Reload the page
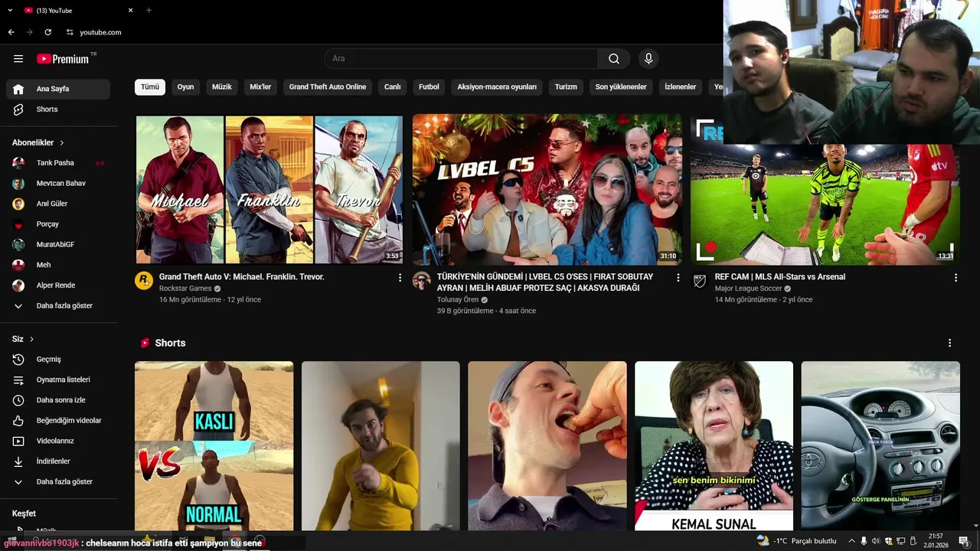Viewport: 980px width, 551px height. click(47, 32)
